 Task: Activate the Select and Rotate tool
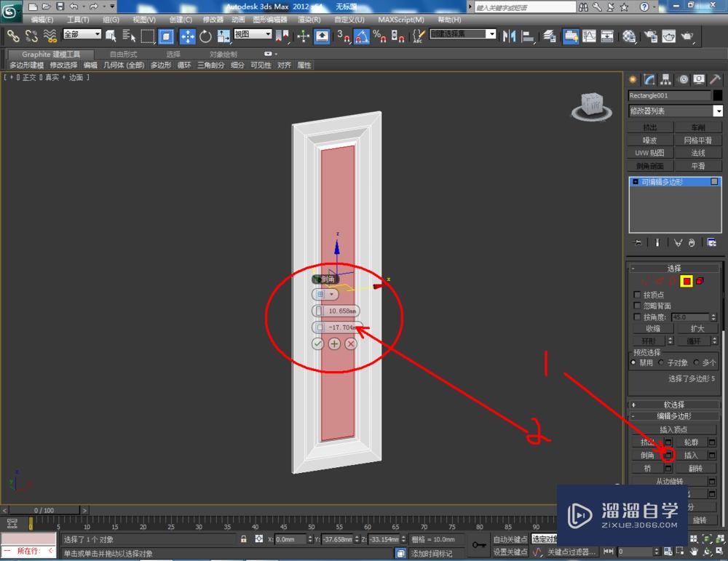(205, 36)
